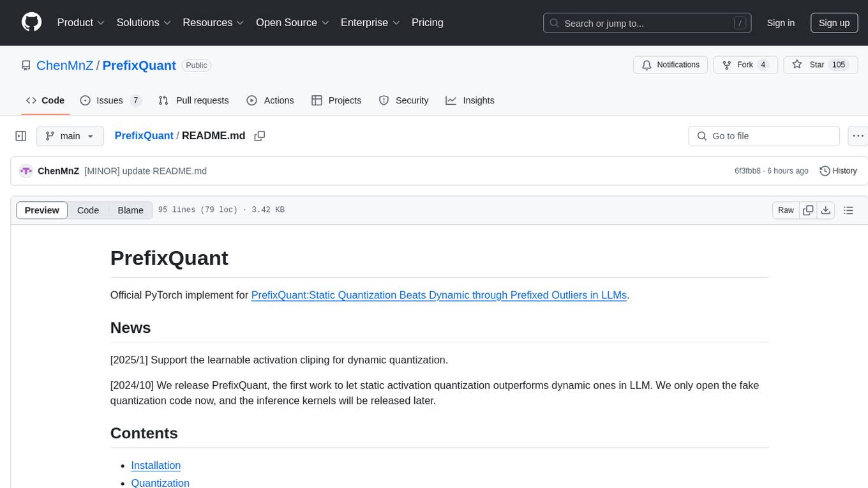This screenshot has width=868, height=488.
Task: Expand the Product menu
Action: [x=81, y=22]
